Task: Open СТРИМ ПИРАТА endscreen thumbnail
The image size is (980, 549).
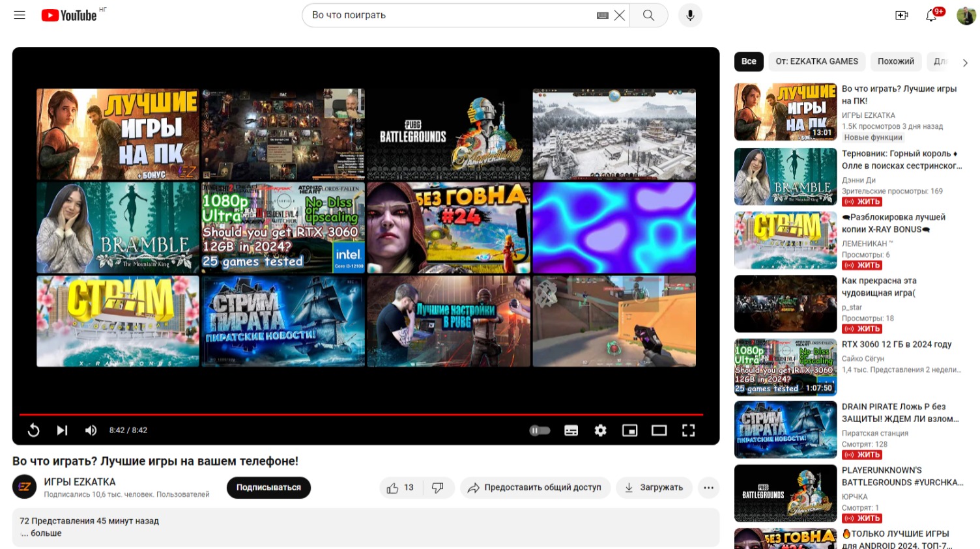Action: click(283, 321)
